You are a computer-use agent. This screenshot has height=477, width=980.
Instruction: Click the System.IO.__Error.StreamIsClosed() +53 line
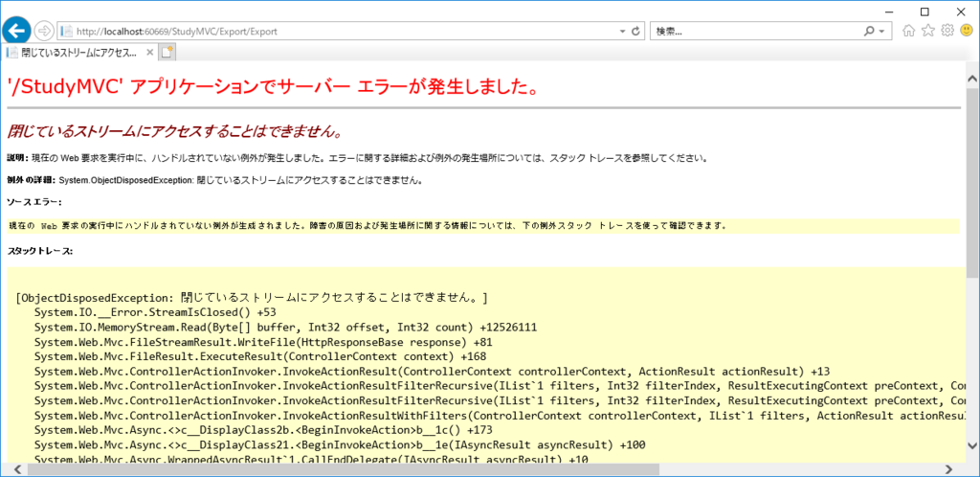pos(155,312)
